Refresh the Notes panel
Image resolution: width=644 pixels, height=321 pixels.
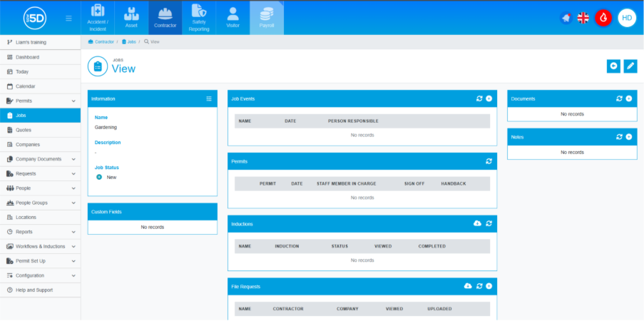click(619, 136)
